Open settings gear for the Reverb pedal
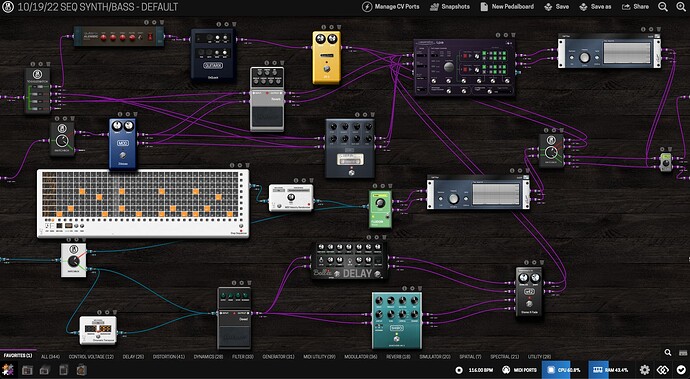The height and width of the screenshot is (379, 690). coord(274,63)
